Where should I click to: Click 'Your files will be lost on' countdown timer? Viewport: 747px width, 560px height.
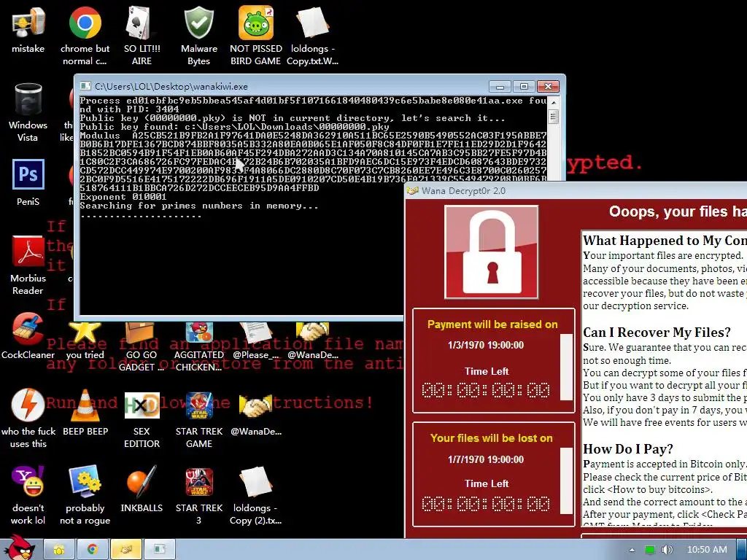click(486, 504)
